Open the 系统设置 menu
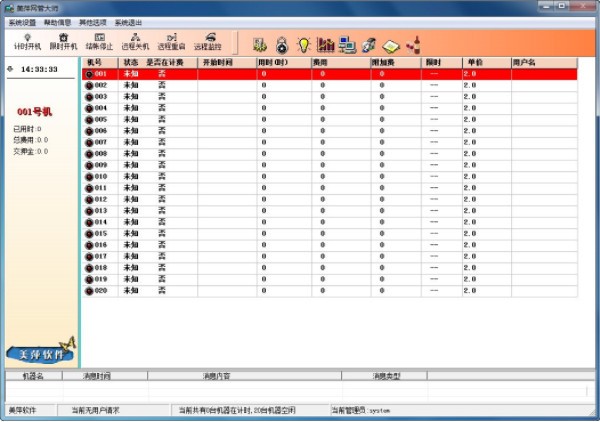 click(22, 23)
